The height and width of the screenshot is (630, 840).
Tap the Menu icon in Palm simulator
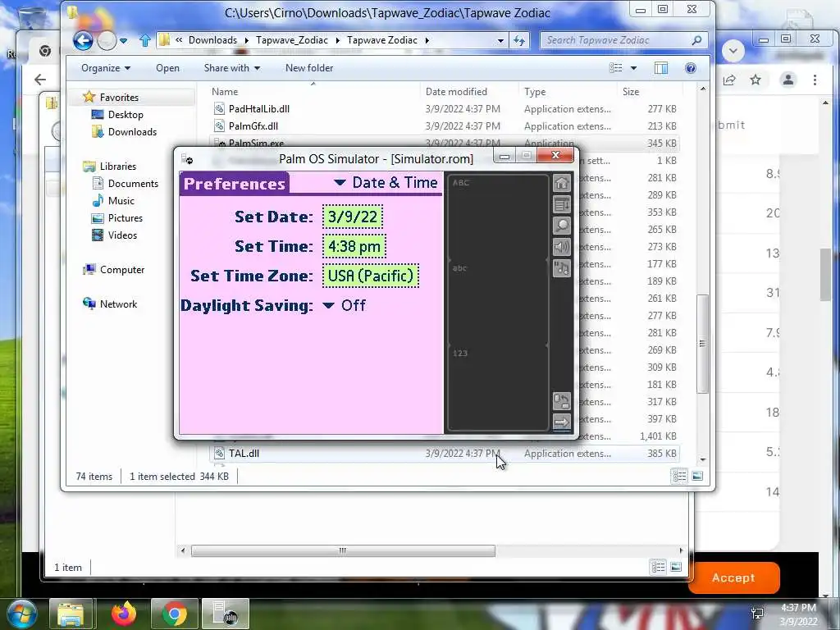click(561, 204)
